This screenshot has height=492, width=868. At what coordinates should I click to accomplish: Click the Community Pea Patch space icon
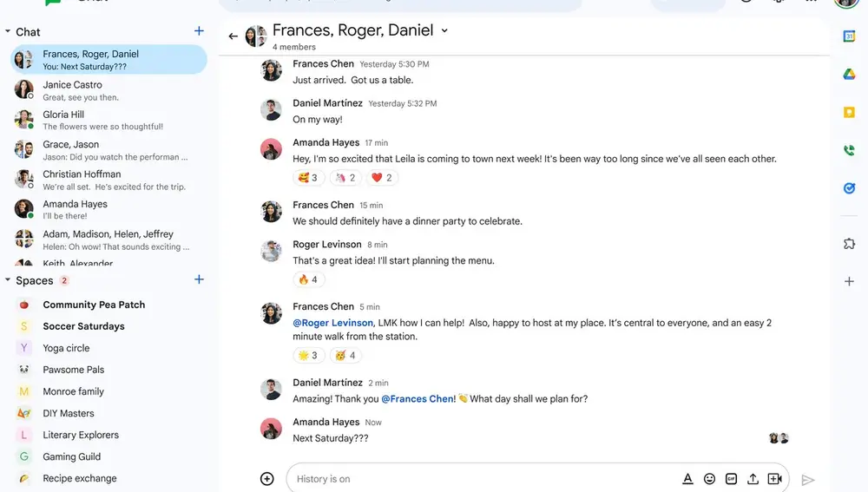tap(23, 305)
